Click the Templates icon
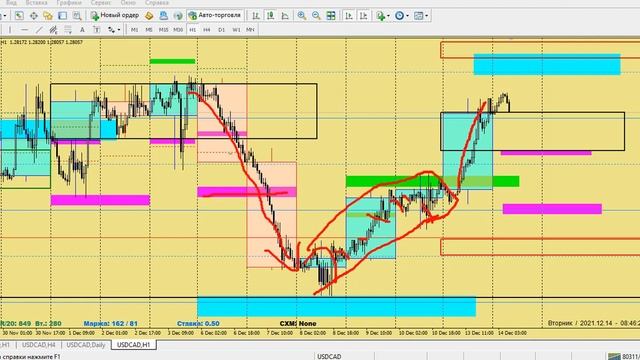The width and height of the screenshot is (640, 360). [x=418, y=16]
